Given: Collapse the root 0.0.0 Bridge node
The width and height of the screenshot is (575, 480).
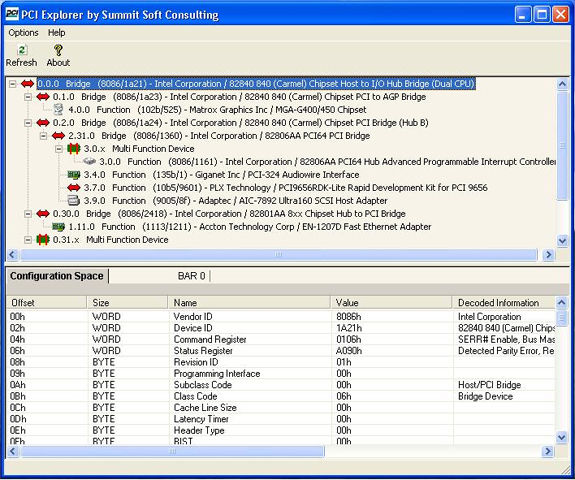Looking at the screenshot, I should click(13, 84).
